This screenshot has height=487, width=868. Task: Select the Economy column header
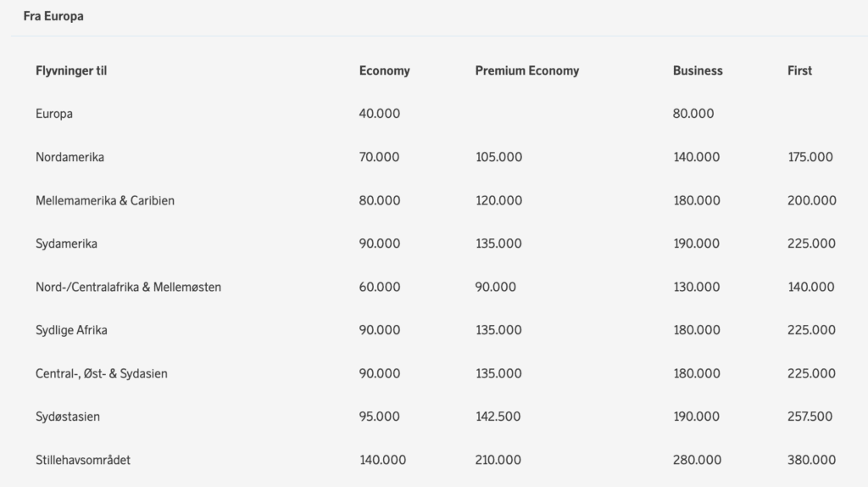384,70
